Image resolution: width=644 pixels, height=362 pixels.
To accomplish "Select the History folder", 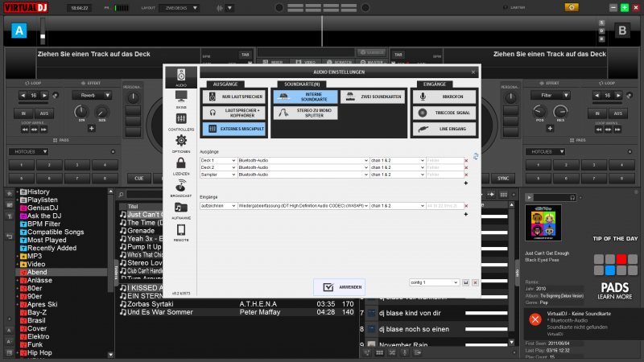I will pos(38,191).
